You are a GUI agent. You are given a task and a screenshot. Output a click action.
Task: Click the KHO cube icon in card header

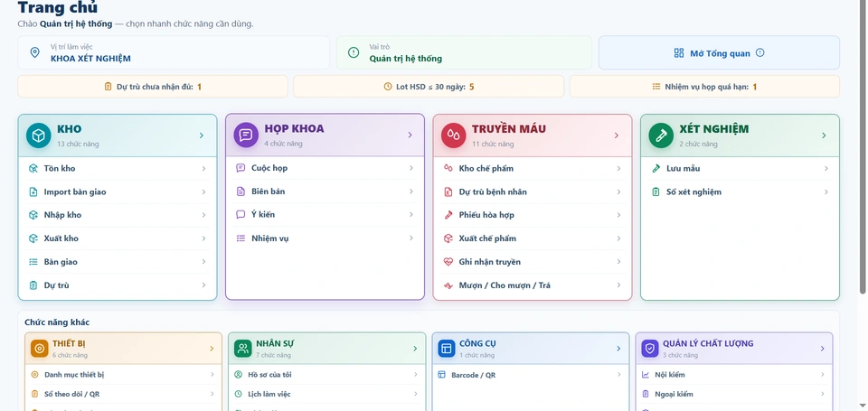(x=38, y=135)
